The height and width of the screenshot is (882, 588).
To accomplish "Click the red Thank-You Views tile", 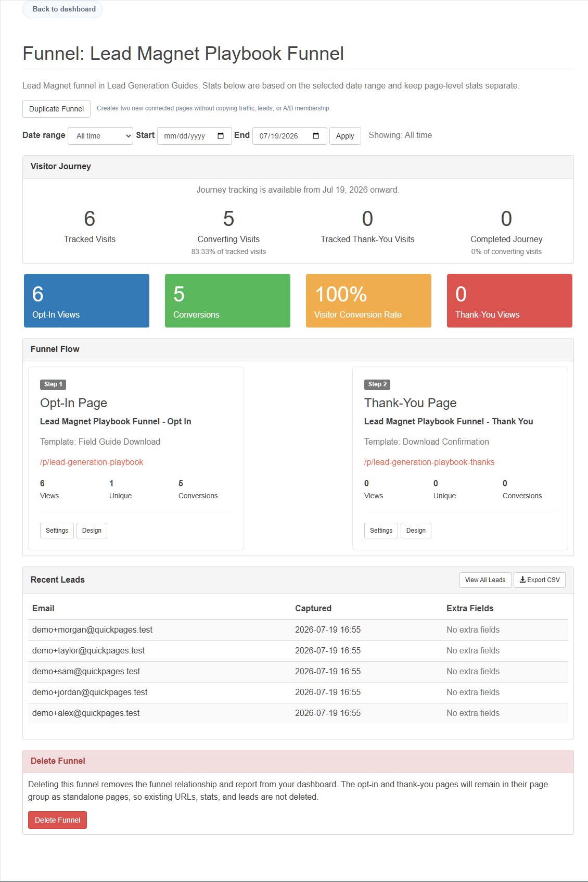I will (509, 300).
